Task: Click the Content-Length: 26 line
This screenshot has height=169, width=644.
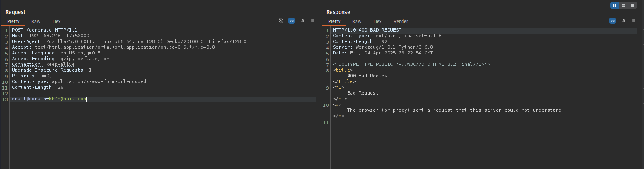Action: [38, 87]
